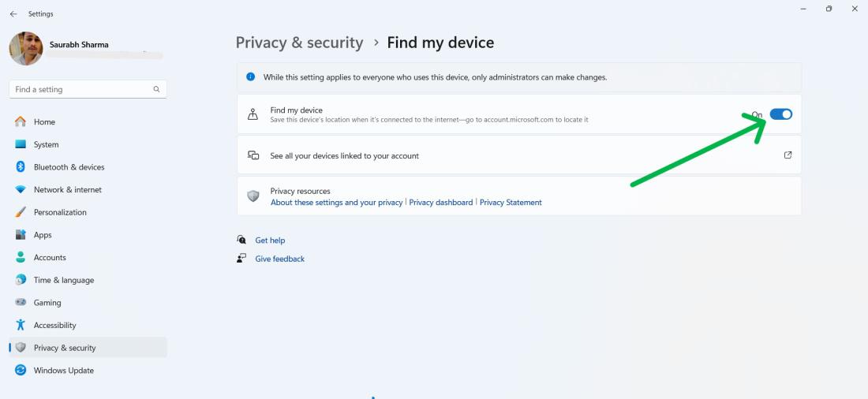Navigate to Accounts settings
868x399 pixels.
coord(50,258)
